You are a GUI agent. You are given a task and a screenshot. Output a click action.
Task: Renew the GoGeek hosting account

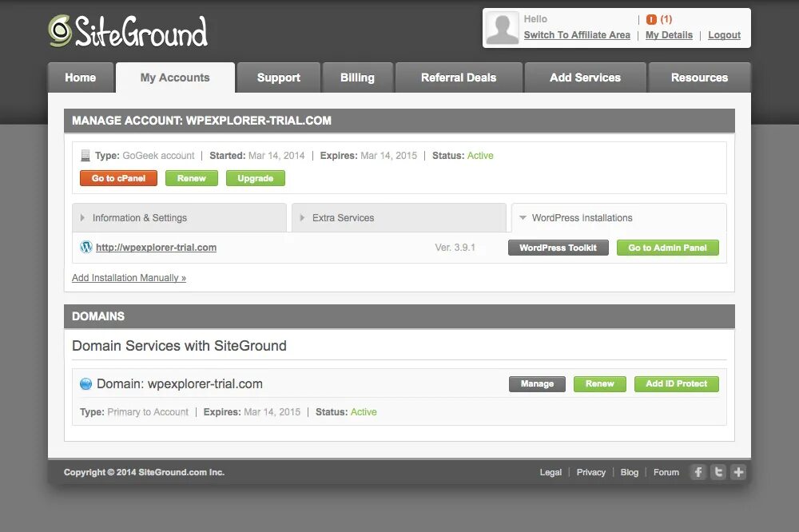pyautogui.click(x=192, y=178)
